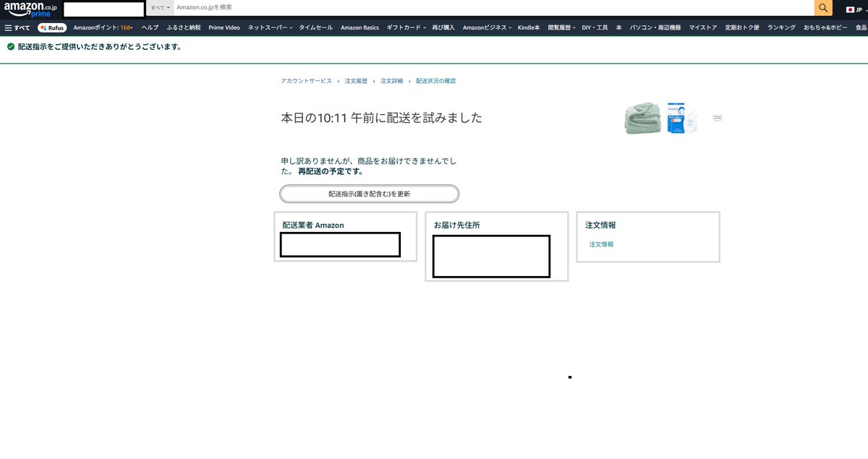Expand the Amazonポイント dropdown

[103, 27]
